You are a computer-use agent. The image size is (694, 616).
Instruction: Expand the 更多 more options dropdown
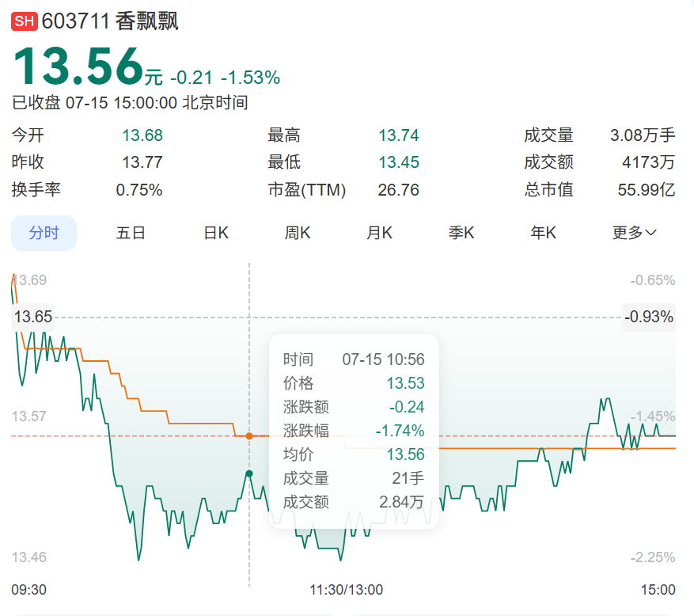(634, 233)
